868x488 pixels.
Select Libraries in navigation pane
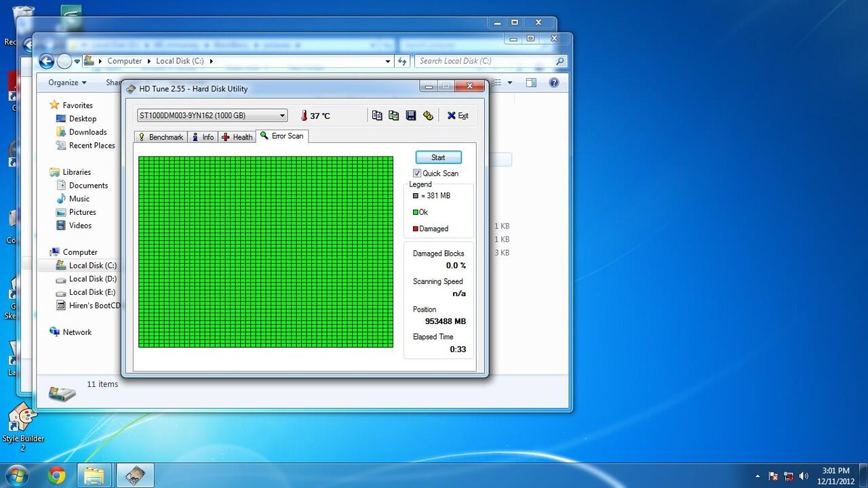tap(76, 172)
